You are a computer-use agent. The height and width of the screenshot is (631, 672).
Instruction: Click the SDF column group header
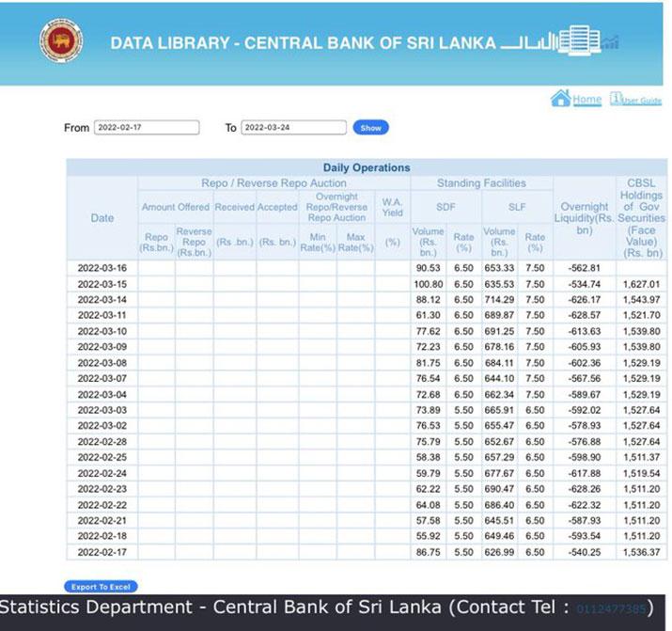pyautogui.click(x=445, y=207)
